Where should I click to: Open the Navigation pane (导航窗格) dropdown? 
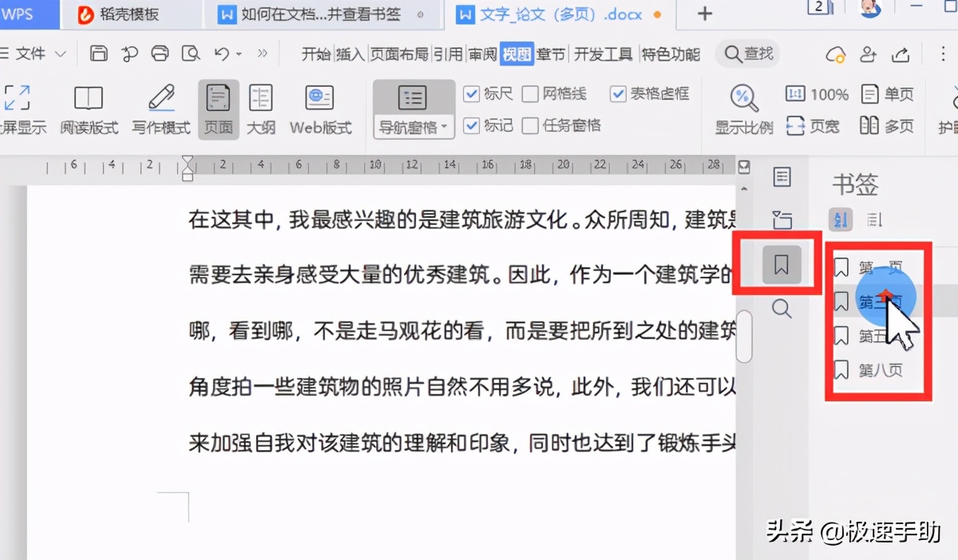point(413,127)
